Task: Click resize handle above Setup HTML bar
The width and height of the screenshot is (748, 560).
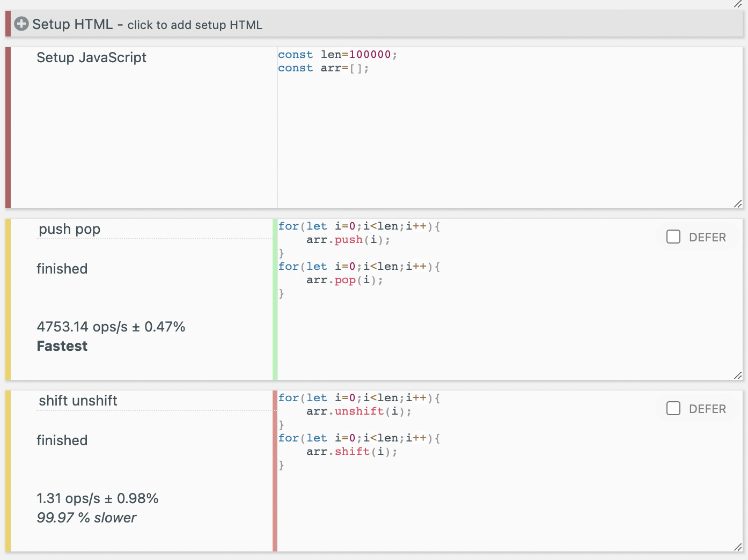Action: (738, 4)
